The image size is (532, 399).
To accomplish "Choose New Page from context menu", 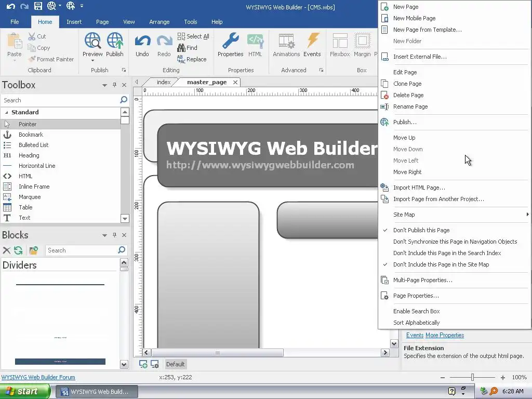I will click(x=405, y=7).
